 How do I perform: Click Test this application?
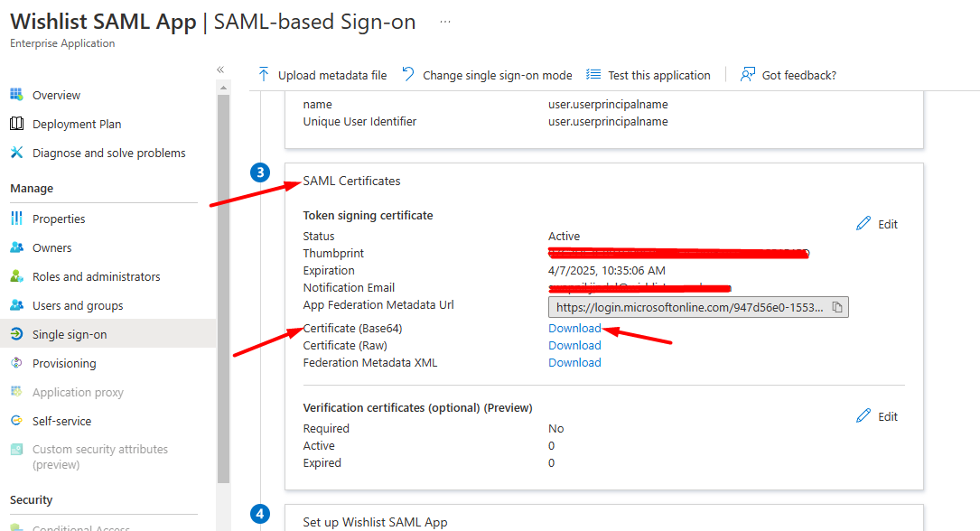[x=659, y=75]
